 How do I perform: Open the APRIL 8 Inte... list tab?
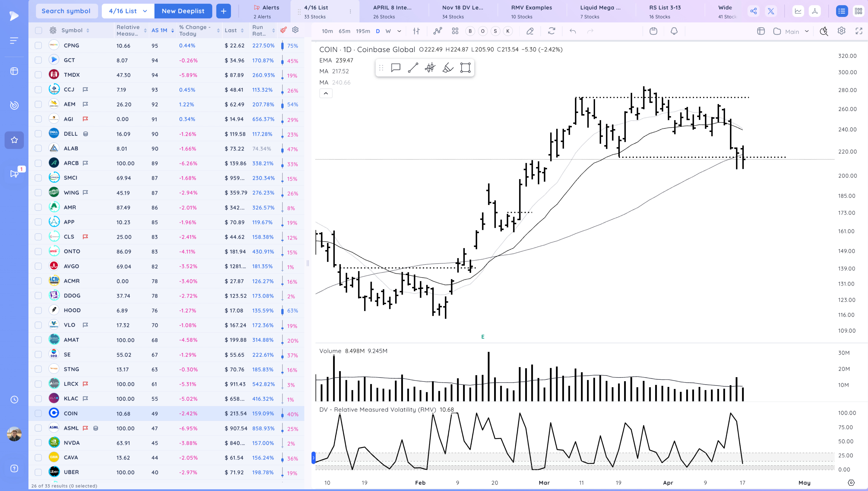click(392, 11)
